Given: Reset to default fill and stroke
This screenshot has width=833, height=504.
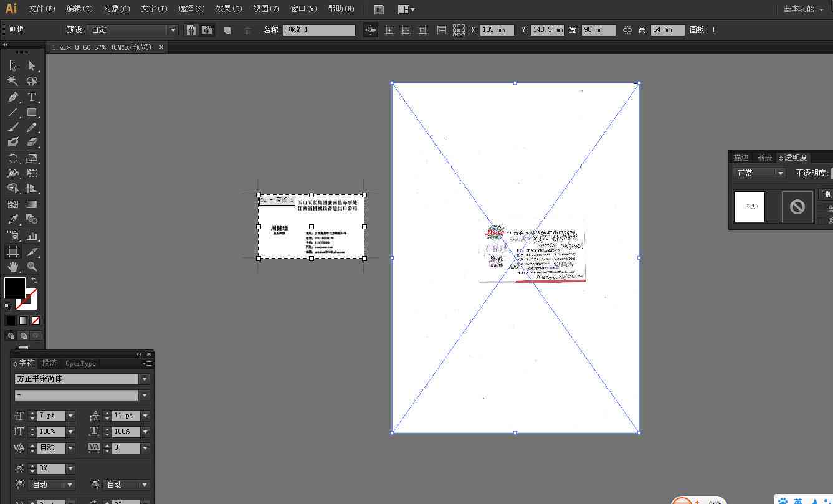Looking at the screenshot, I should pos(7,306).
